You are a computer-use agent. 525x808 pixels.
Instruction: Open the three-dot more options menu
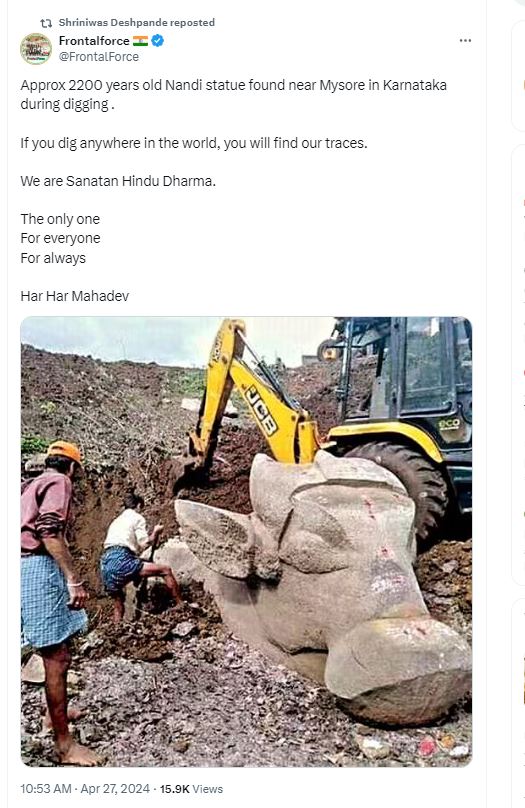[x=465, y=41]
